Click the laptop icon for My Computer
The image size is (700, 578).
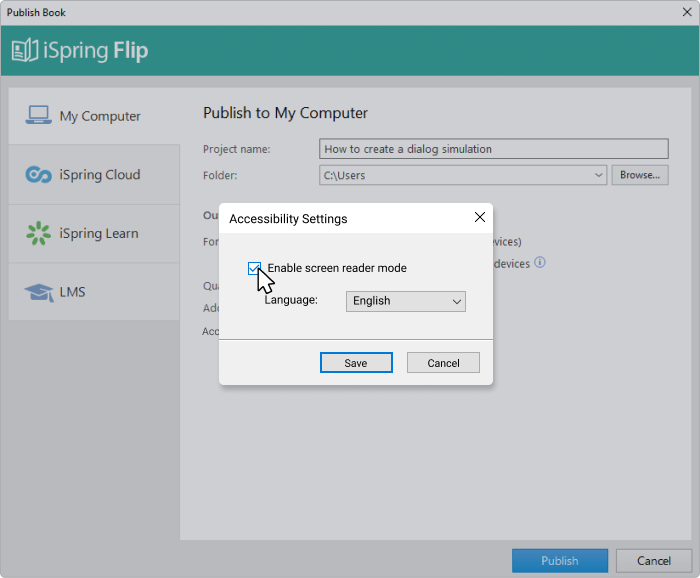click(38, 115)
